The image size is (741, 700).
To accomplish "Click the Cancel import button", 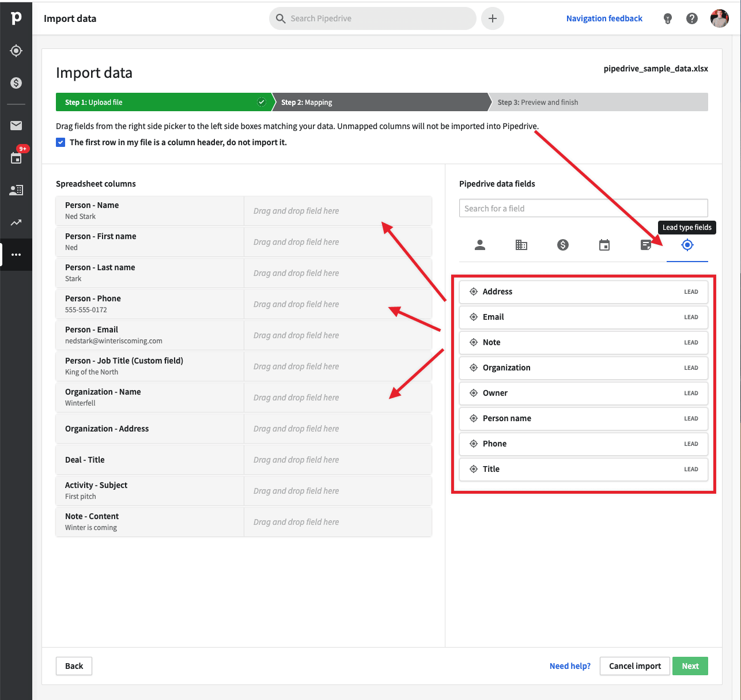I will point(635,666).
